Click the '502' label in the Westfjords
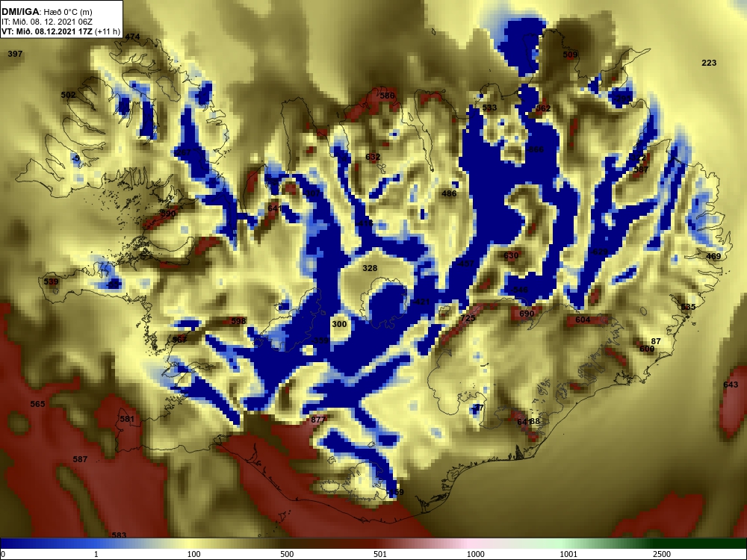This screenshot has width=747, height=560. click(x=68, y=95)
